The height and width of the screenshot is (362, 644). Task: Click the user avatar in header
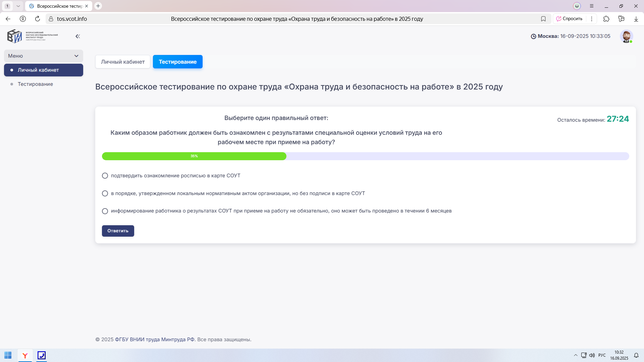(x=626, y=36)
